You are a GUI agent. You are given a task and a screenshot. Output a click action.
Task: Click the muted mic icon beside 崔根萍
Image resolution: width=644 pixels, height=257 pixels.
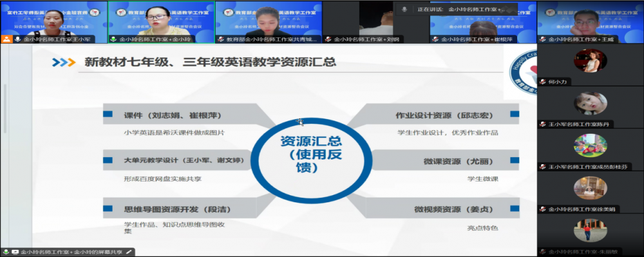[x=436, y=39]
